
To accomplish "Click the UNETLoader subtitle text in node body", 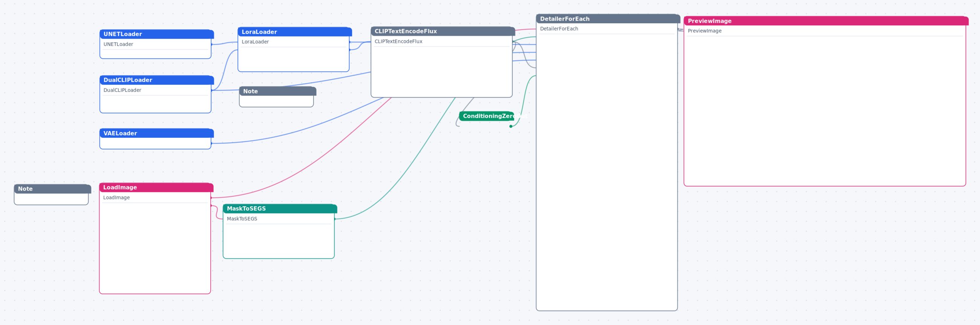I will [118, 44].
